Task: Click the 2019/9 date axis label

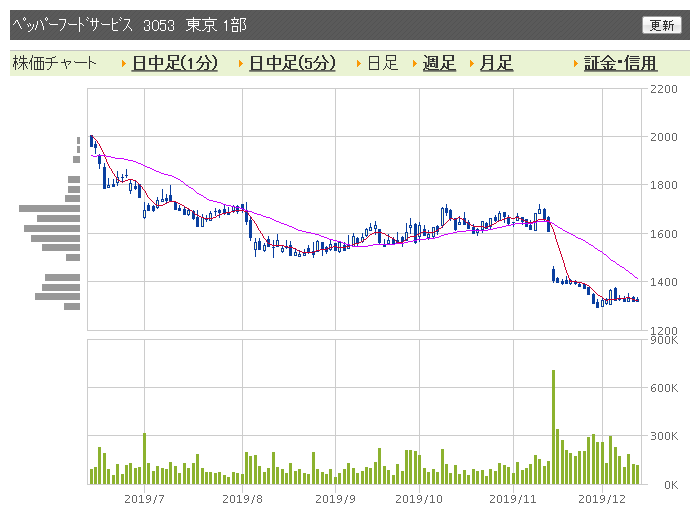Action: pyautogui.click(x=335, y=499)
